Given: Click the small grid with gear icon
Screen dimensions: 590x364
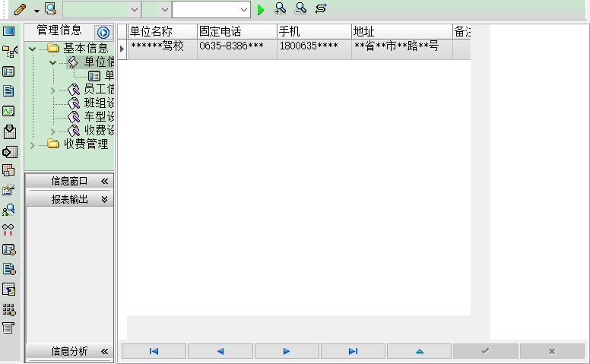Looking at the screenshot, I should click(9, 309).
